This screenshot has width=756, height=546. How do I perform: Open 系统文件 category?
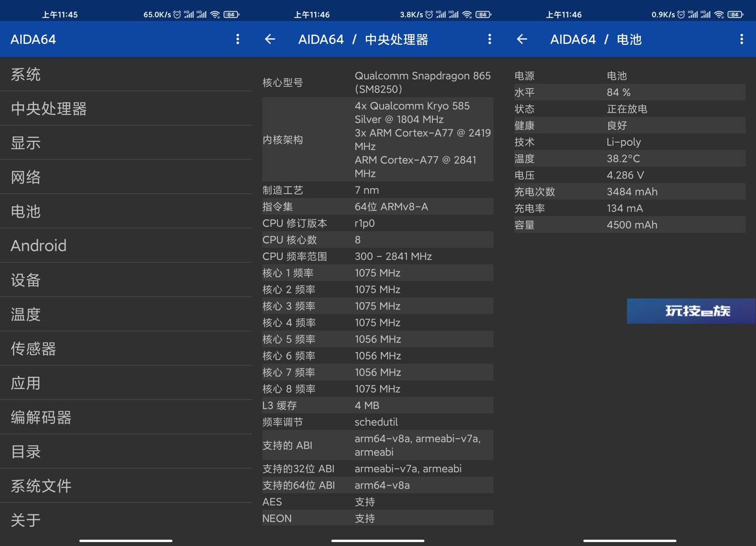tap(126, 486)
